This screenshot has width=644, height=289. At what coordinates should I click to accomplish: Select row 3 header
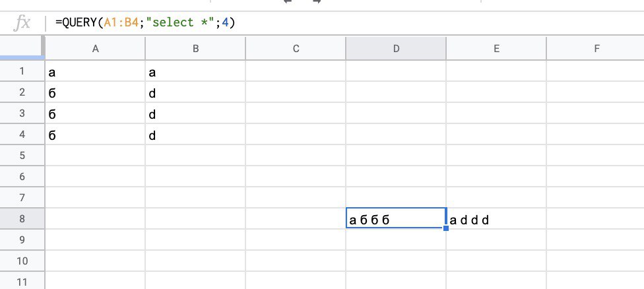pyautogui.click(x=22, y=113)
